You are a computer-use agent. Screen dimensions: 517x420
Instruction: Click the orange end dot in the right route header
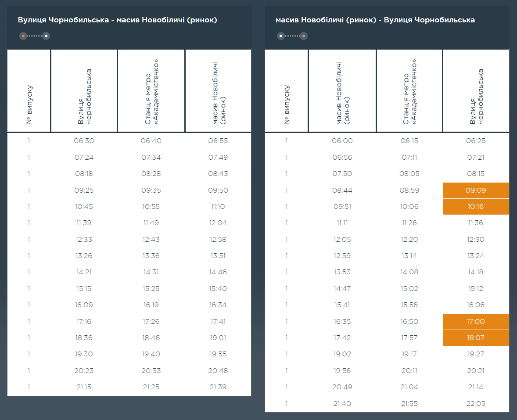tap(303, 36)
